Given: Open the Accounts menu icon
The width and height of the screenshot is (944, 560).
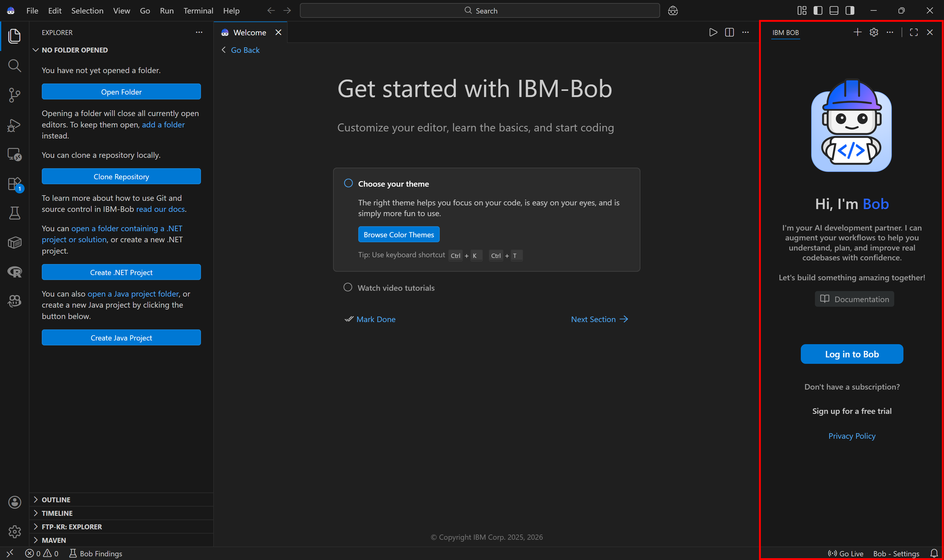Looking at the screenshot, I should pyautogui.click(x=14, y=502).
